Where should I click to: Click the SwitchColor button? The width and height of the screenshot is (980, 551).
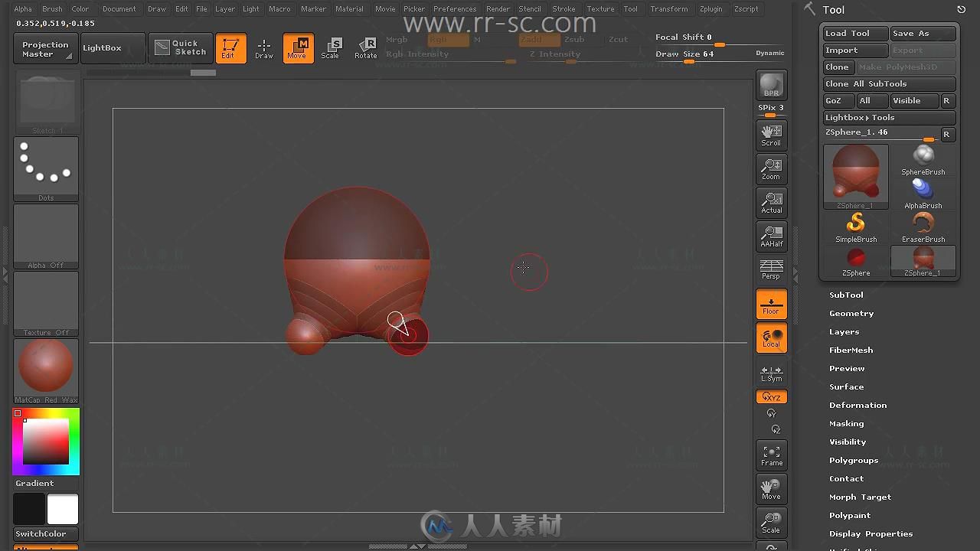pyautogui.click(x=46, y=533)
